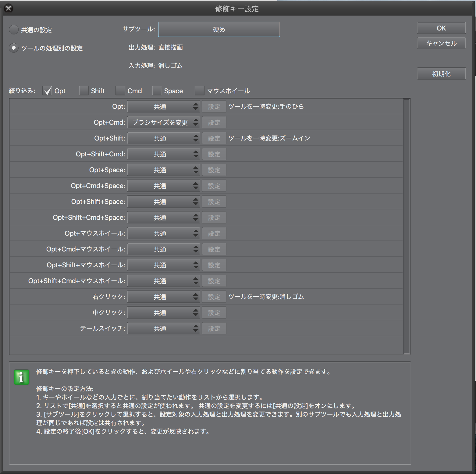
Task: Click the 出力処理: 直接描画 text
Action: pos(156,48)
